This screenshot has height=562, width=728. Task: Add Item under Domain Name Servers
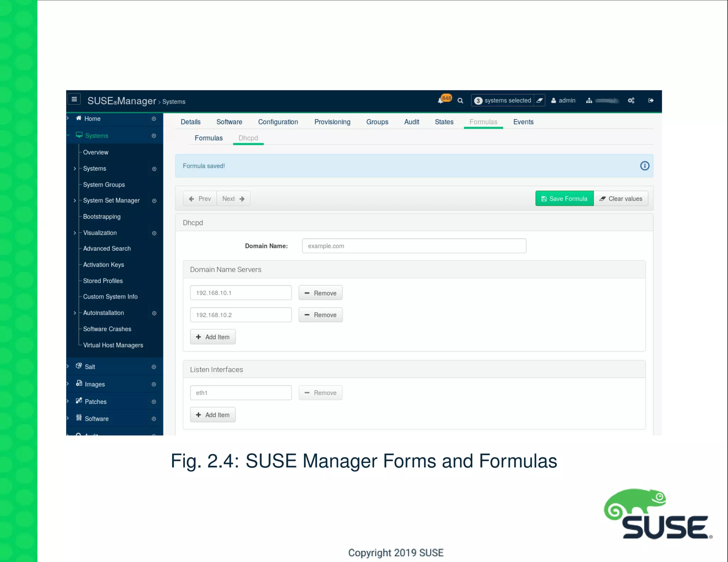coord(213,337)
